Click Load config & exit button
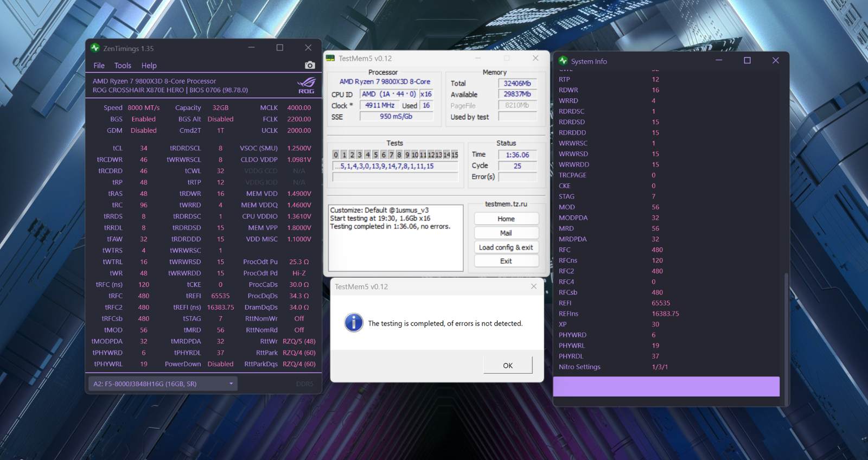Viewport: 868px width, 460px height. (x=506, y=247)
